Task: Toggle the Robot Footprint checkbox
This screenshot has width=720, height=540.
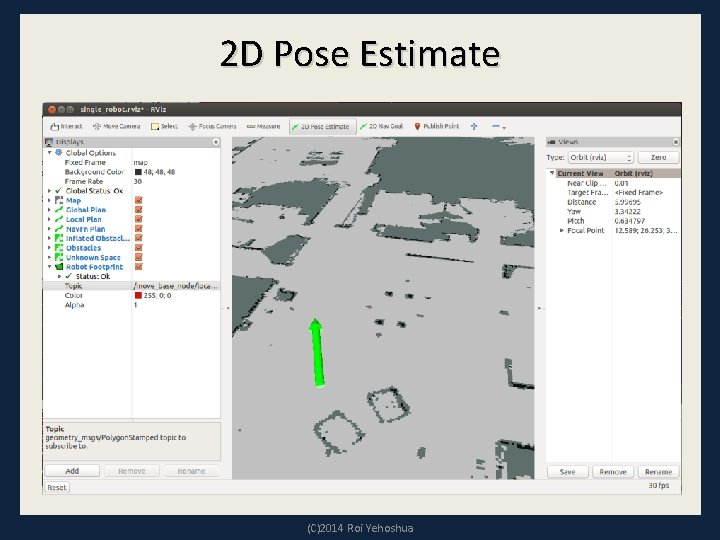Action: [139, 267]
